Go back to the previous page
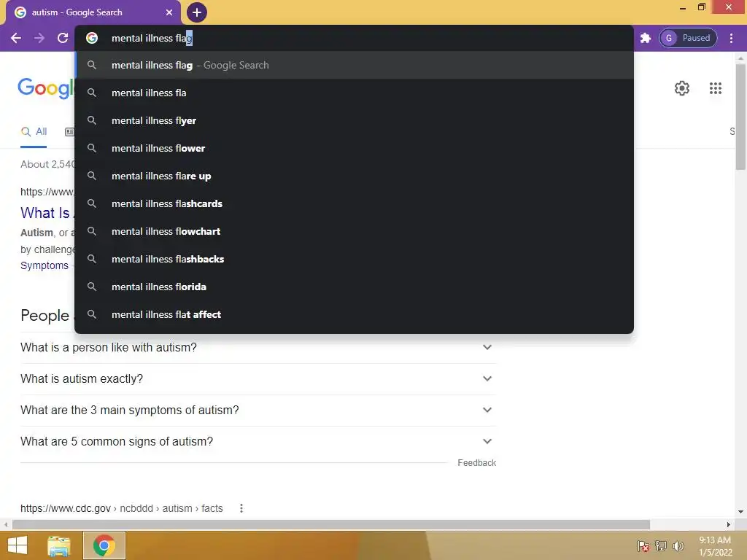 16,38
